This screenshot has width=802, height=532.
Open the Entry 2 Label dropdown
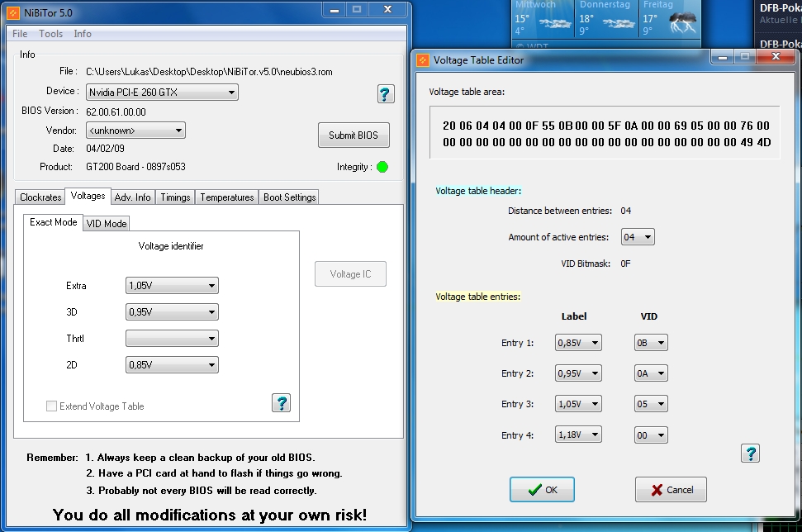578,373
